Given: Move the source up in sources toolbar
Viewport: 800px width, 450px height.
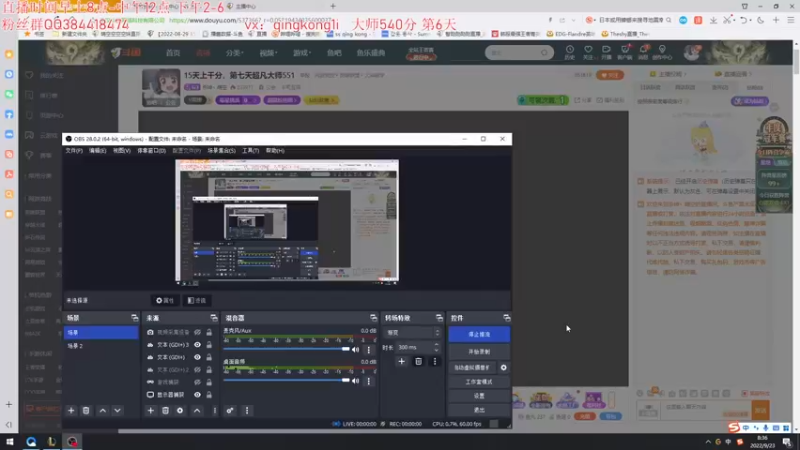Looking at the screenshot, I should 197,411.
